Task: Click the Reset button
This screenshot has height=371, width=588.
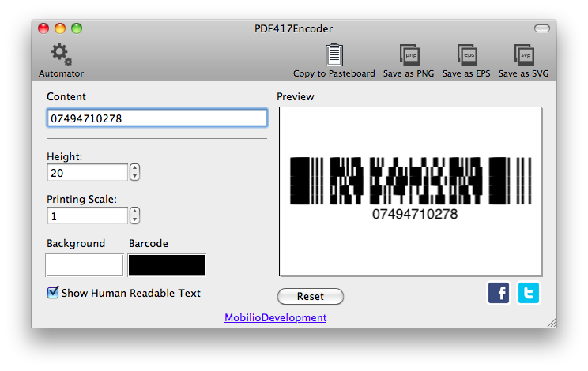Action: coord(311,296)
